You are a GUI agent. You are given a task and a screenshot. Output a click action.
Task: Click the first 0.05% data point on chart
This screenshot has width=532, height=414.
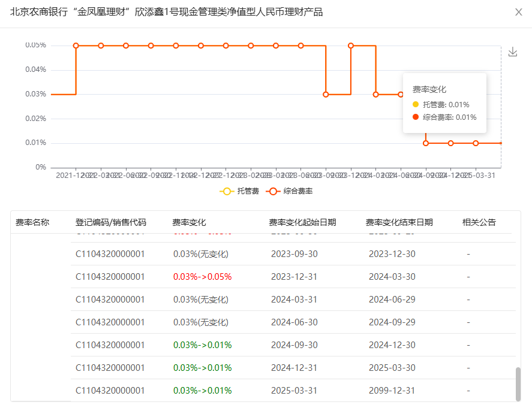coord(76,46)
